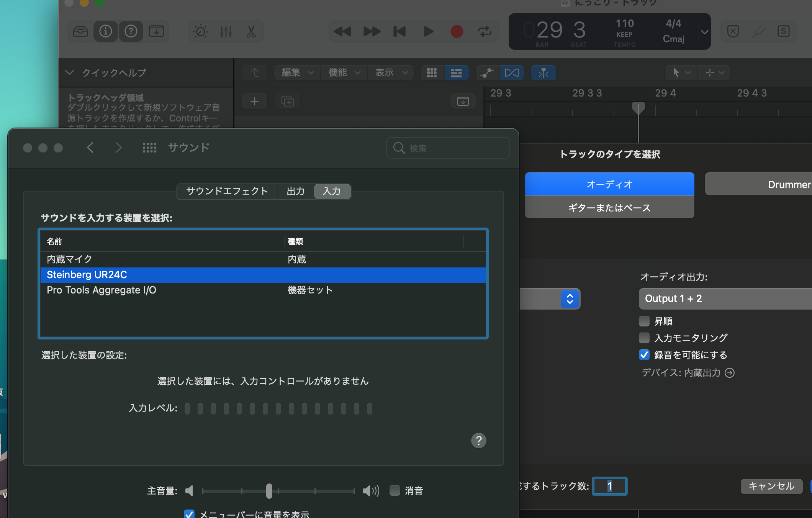
Task: Click the キャンセル button
Action: coord(771,486)
